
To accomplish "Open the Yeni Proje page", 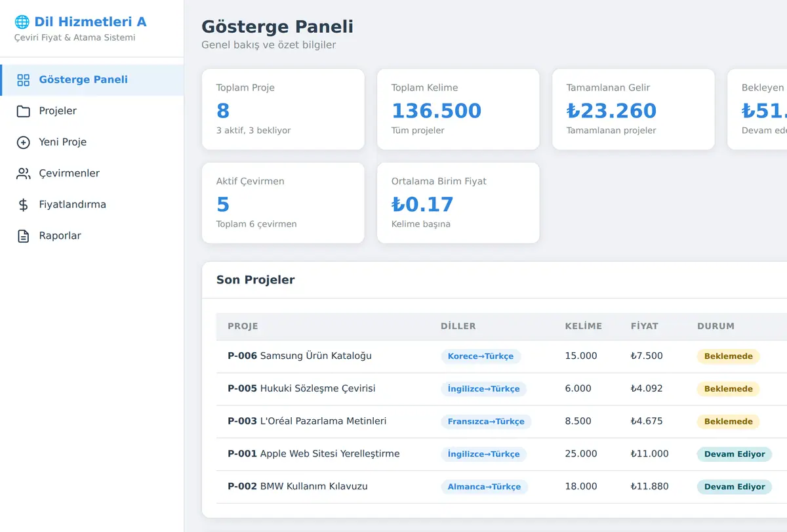I will click(x=92, y=142).
